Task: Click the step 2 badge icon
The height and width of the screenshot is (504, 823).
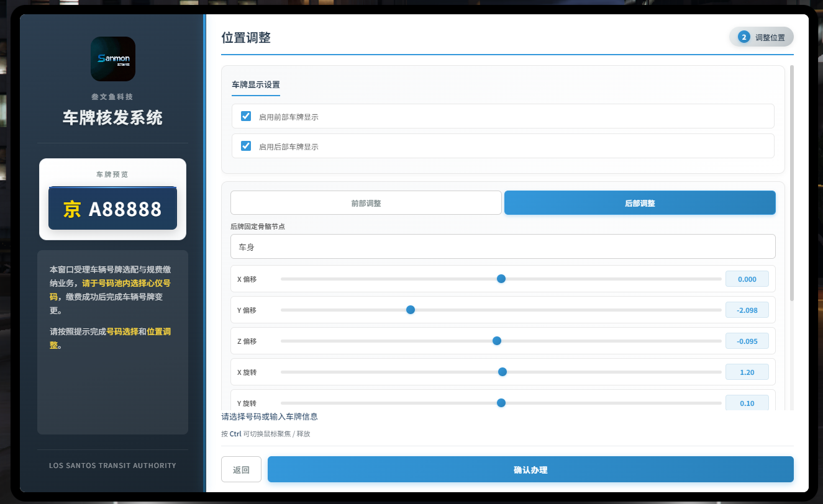Action: click(743, 37)
